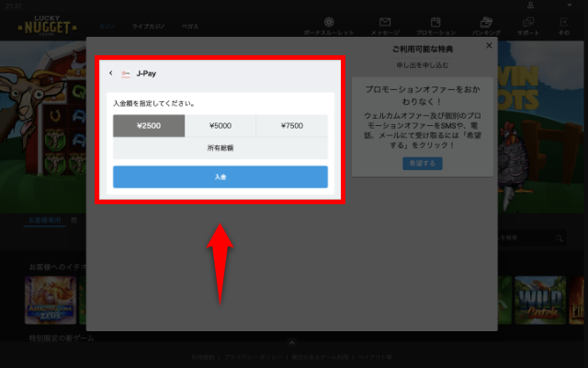
Task: Open the Banking card icon
Action: (487, 22)
